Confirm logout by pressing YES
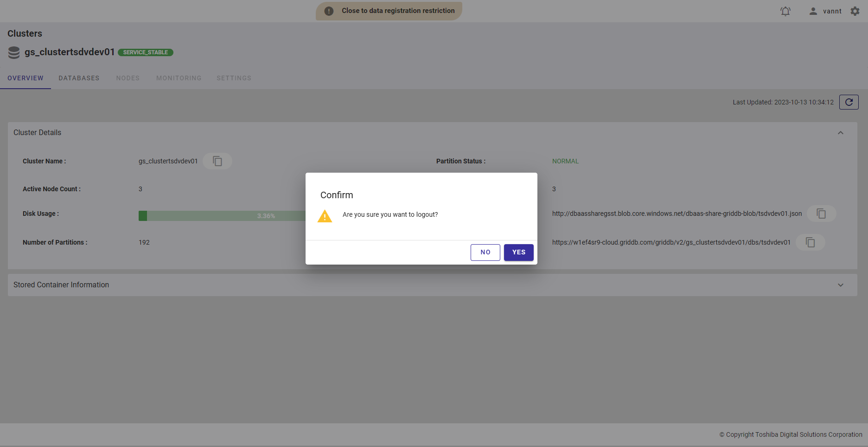Image resolution: width=868 pixels, height=447 pixels. (518, 252)
